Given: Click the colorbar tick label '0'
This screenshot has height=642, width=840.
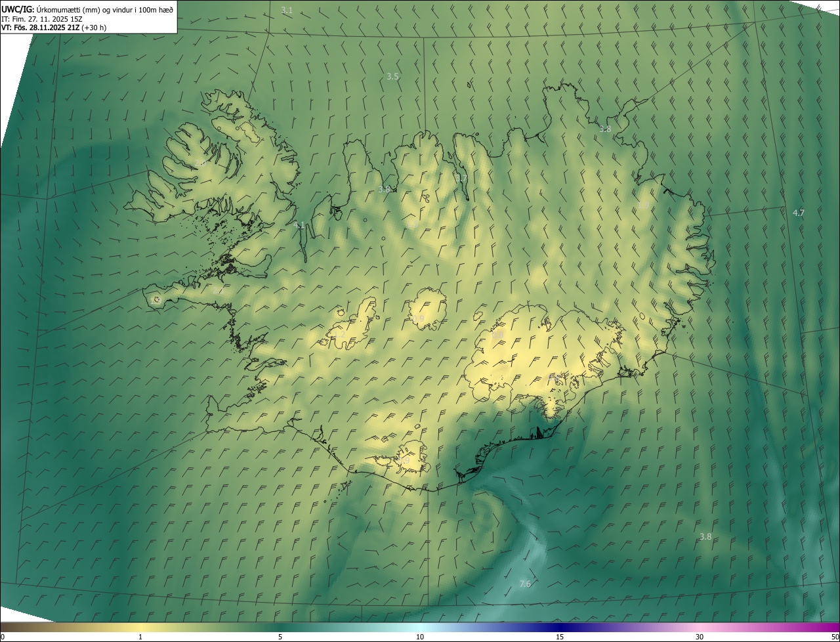Looking at the screenshot, I should (x=3, y=637).
